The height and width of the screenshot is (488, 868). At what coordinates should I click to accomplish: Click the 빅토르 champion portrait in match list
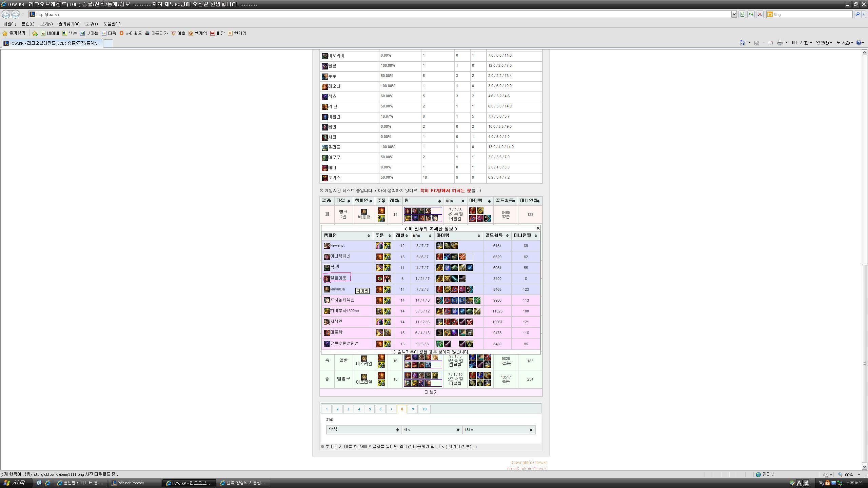364,212
